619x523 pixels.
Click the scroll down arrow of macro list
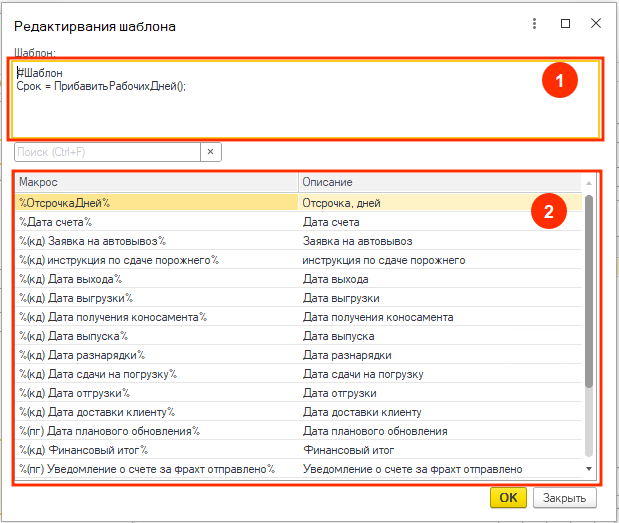pos(589,469)
